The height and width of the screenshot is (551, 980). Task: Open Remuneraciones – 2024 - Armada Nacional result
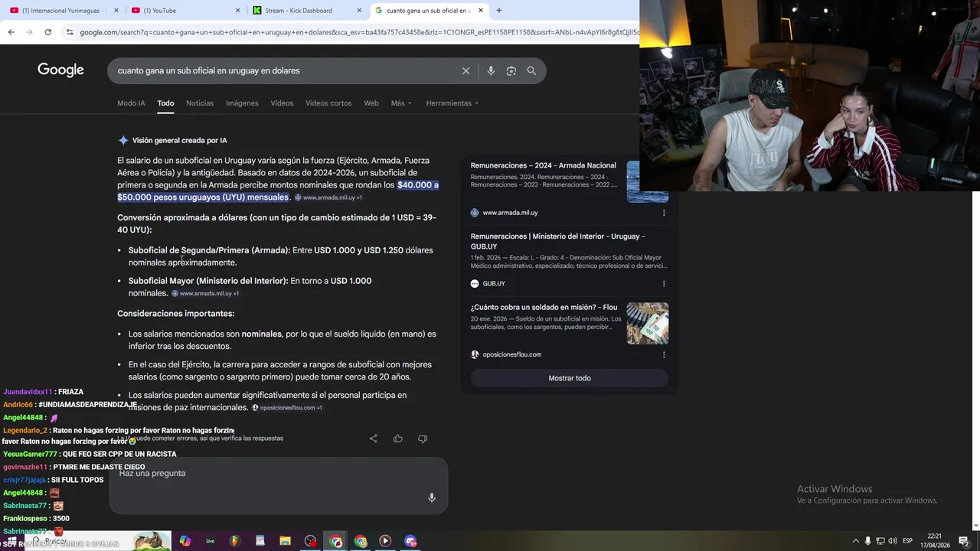pyautogui.click(x=544, y=165)
